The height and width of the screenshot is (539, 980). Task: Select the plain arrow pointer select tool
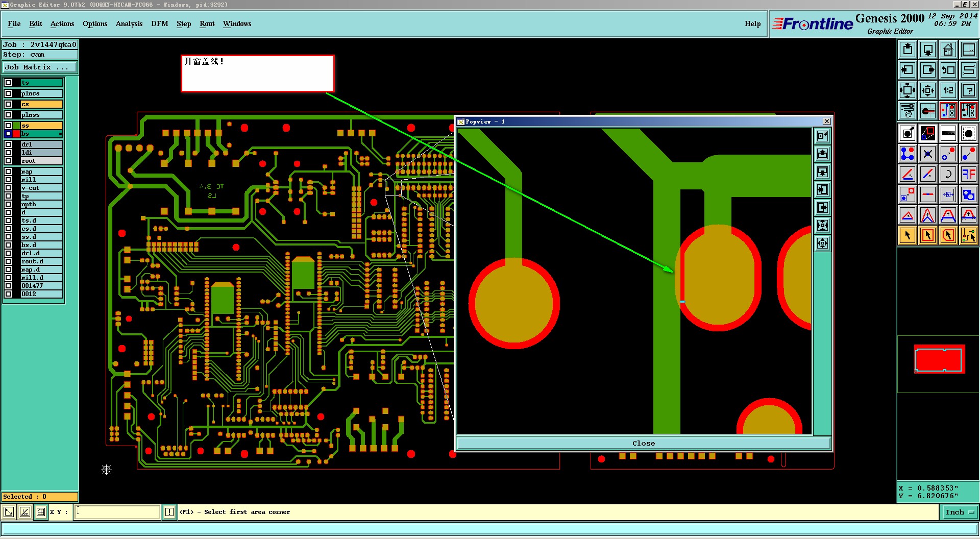click(908, 235)
